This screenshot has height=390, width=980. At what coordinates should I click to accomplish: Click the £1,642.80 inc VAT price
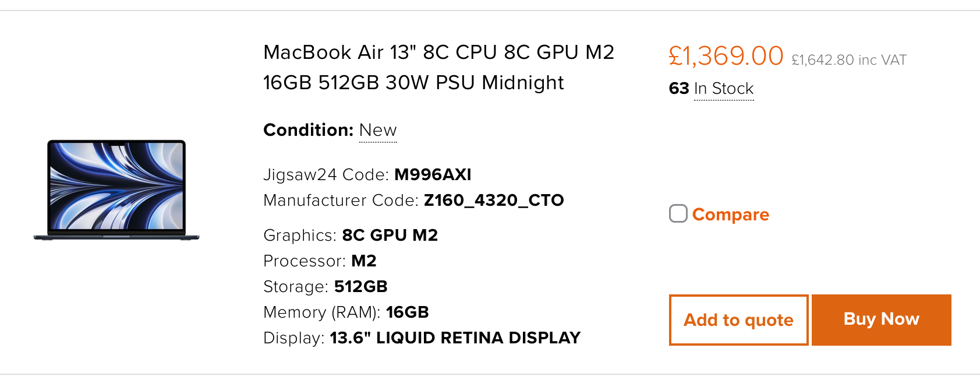tap(849, 59)
